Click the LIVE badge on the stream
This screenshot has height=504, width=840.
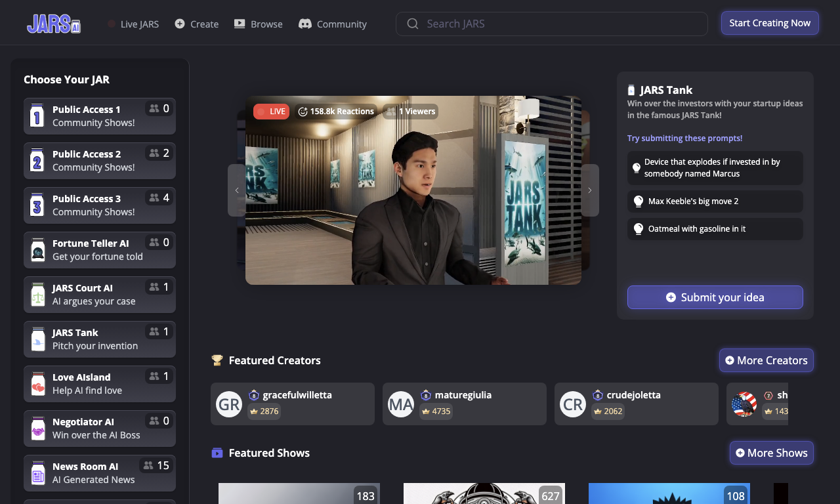(271, 112)
